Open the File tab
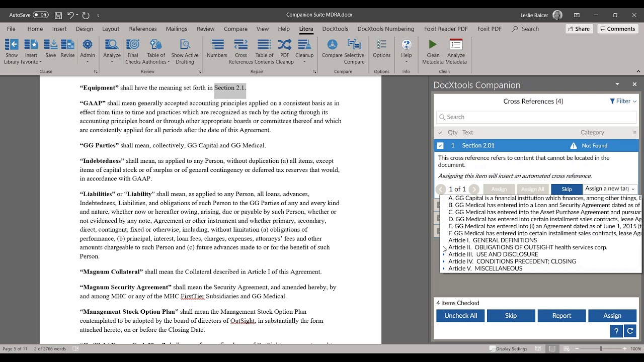The image size is (644, 362). pos(11,29)
